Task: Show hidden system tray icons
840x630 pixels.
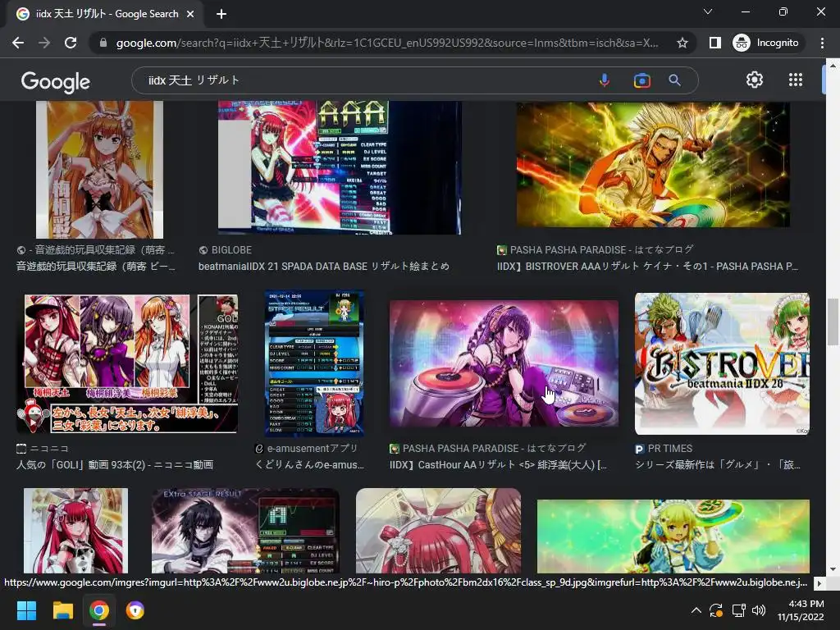Action: click(696, 610)
